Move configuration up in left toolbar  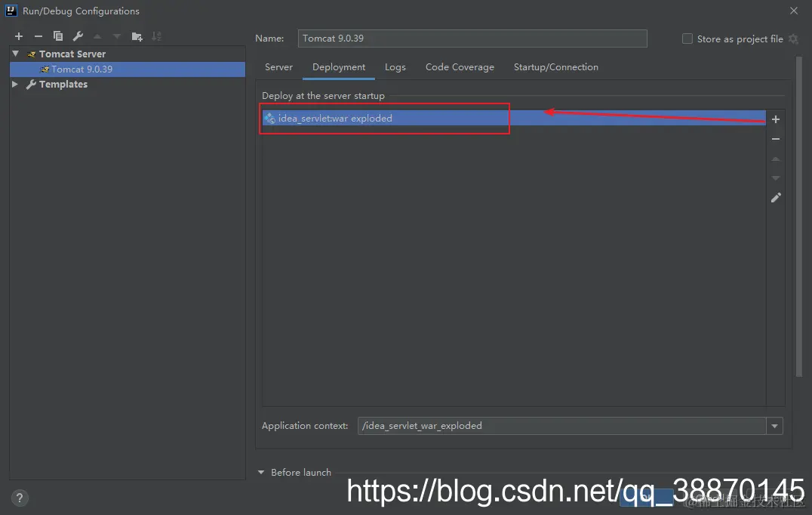97,36
